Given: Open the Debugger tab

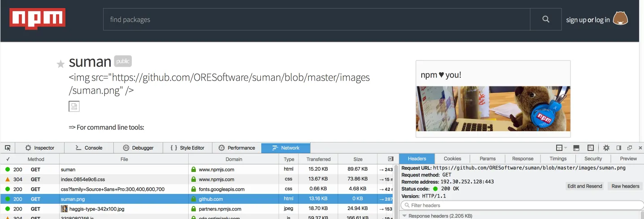Looking at the screenshot, I should [x=138, y=148].
